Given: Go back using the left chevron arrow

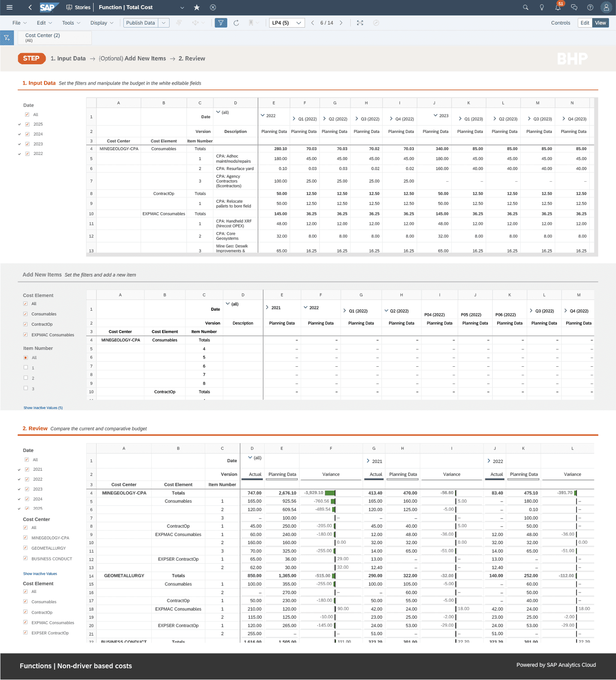Looking at the screenshot, I should coord(30,7).
